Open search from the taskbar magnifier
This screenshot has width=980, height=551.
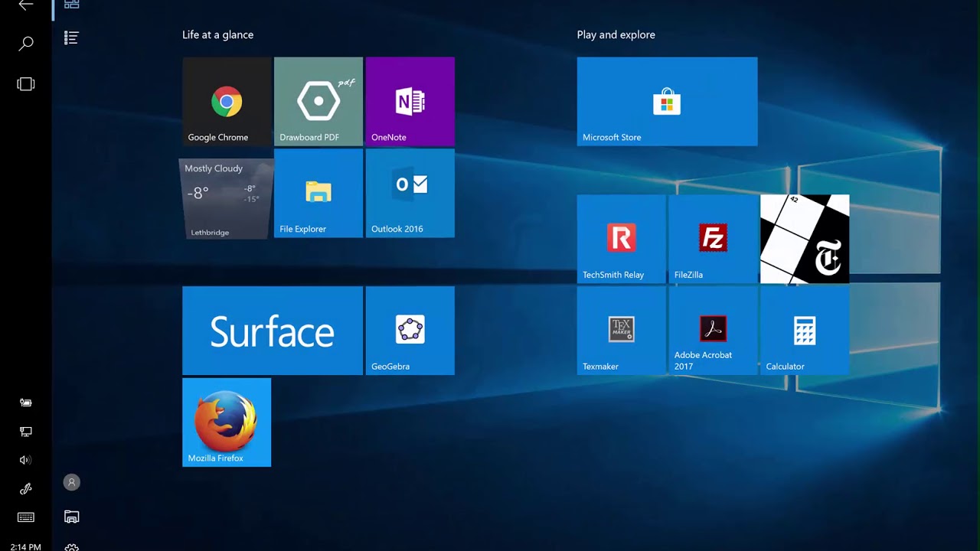point(26,44)
